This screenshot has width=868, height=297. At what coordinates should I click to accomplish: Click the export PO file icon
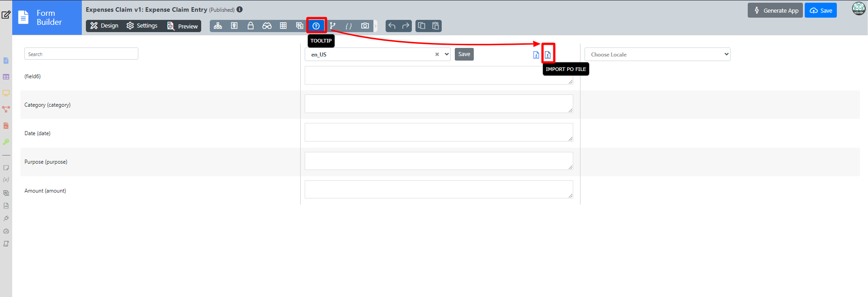click(536, 55)
